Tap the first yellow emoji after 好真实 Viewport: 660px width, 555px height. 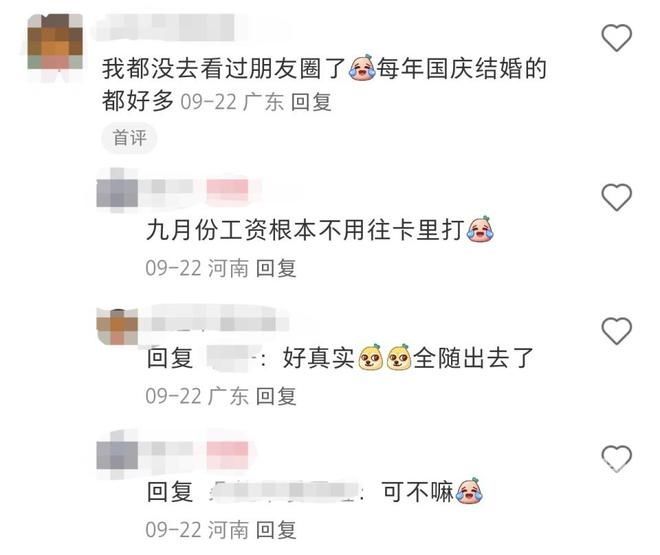pos(370,358)
